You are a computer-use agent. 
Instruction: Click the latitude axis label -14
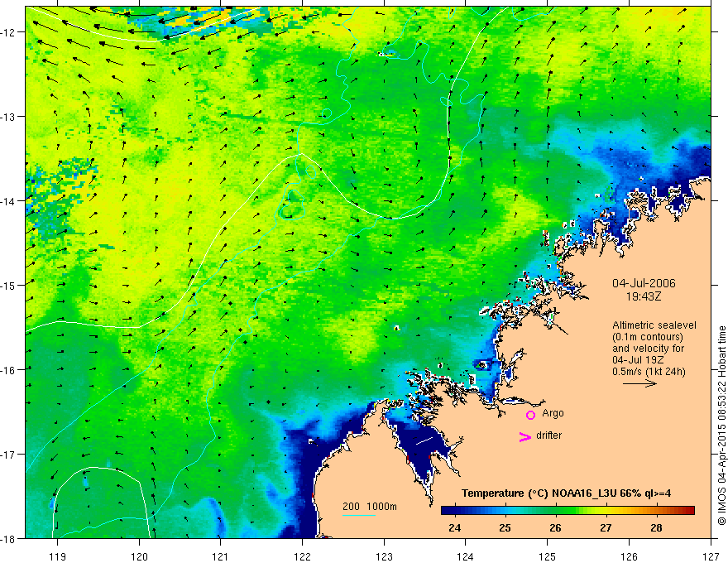click(9, 200)
